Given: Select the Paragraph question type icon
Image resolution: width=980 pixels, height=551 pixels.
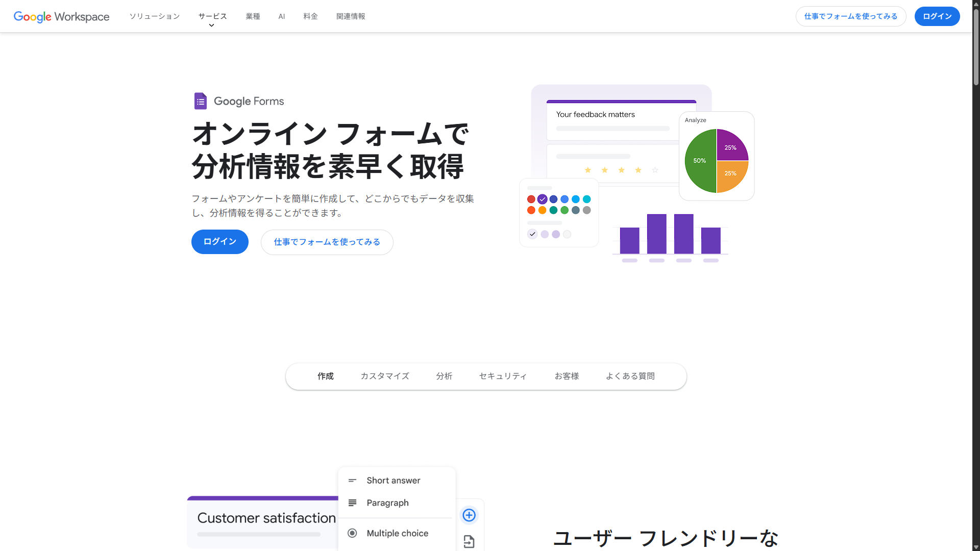Looking at the screenshot, I should (x=352, y=503).
